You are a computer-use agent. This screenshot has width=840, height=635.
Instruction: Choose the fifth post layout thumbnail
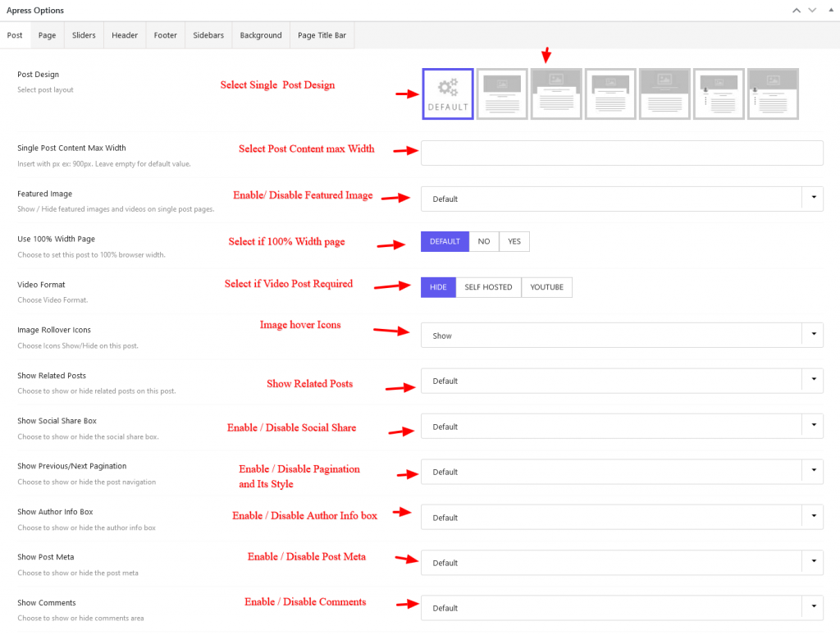coord(664,94)
